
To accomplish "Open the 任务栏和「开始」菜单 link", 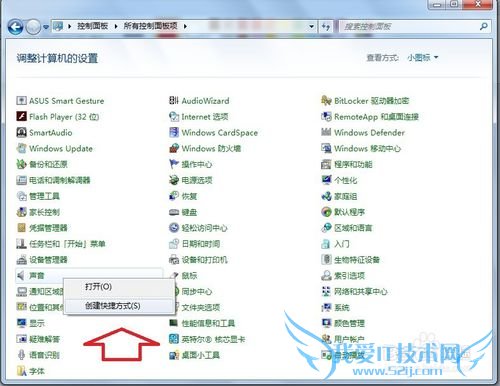I will (x=67, y=244).
